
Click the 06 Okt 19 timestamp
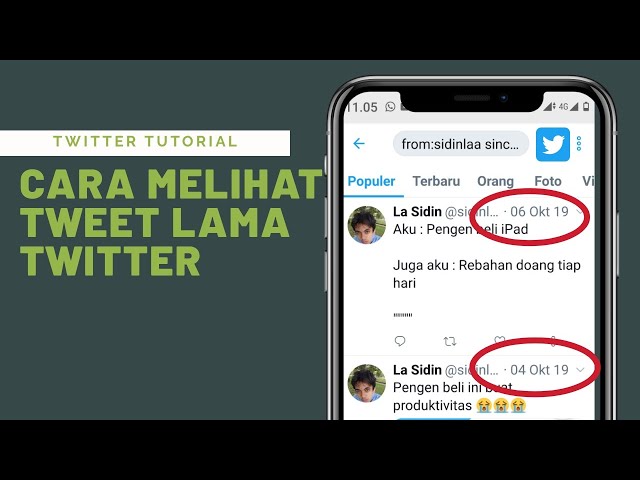pyautogui.click(x=539, y=211)
